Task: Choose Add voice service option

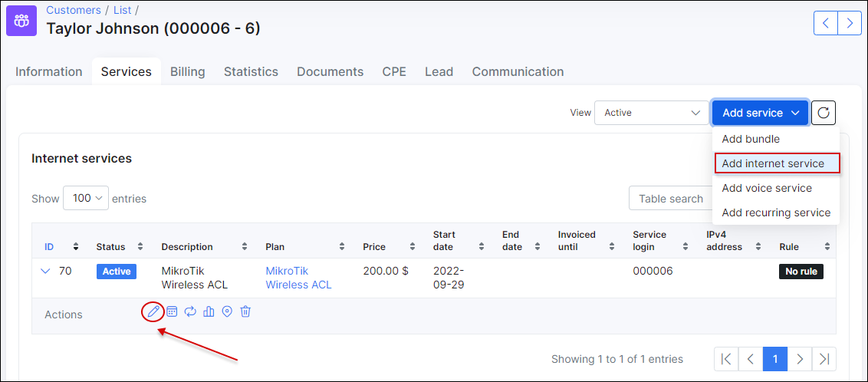Action: (x=767, y=188)
